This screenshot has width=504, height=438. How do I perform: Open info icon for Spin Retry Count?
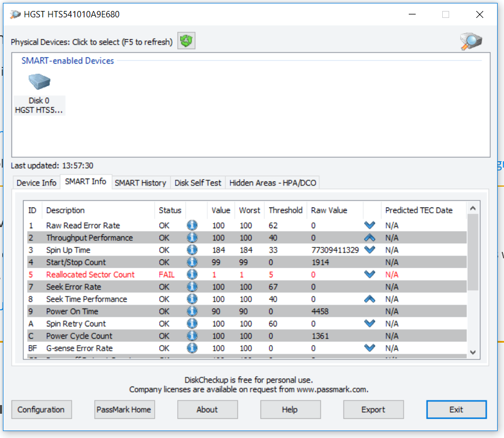click(192, 324)
